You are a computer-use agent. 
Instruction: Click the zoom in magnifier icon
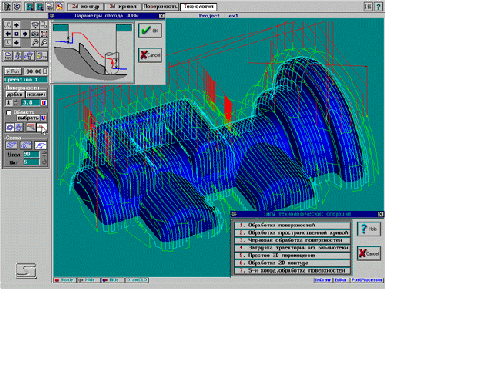point(35,42)
